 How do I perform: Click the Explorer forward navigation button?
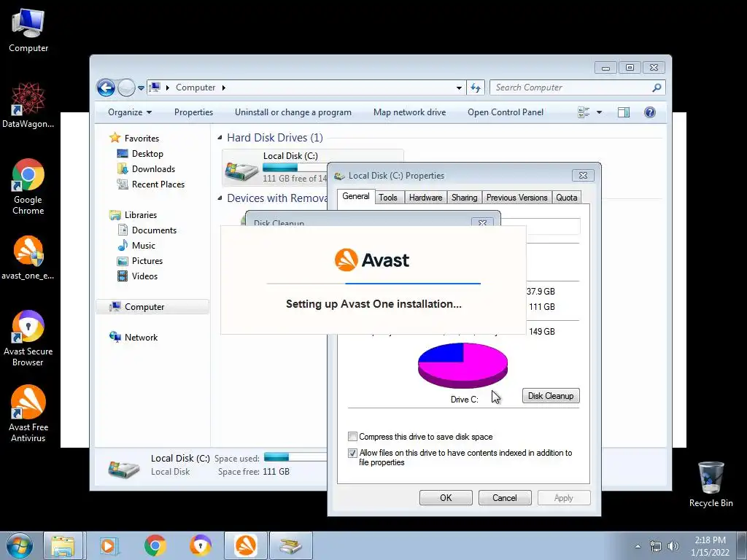click(x=126, y=87)
